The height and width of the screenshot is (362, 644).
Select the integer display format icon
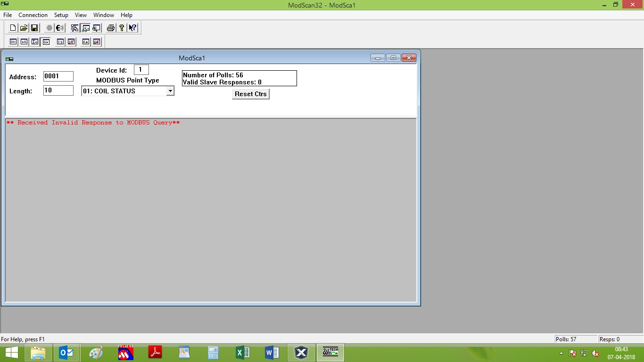[35, 42]
